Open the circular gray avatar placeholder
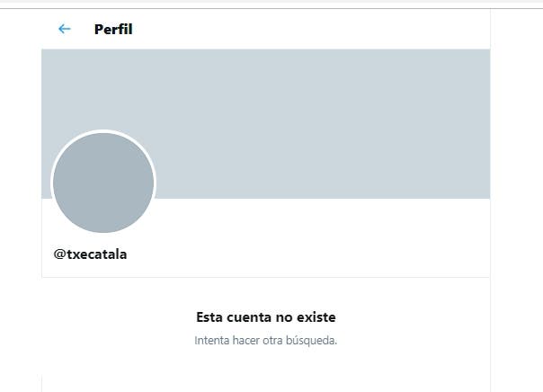 pyautogui.click(x=103, y=183)
